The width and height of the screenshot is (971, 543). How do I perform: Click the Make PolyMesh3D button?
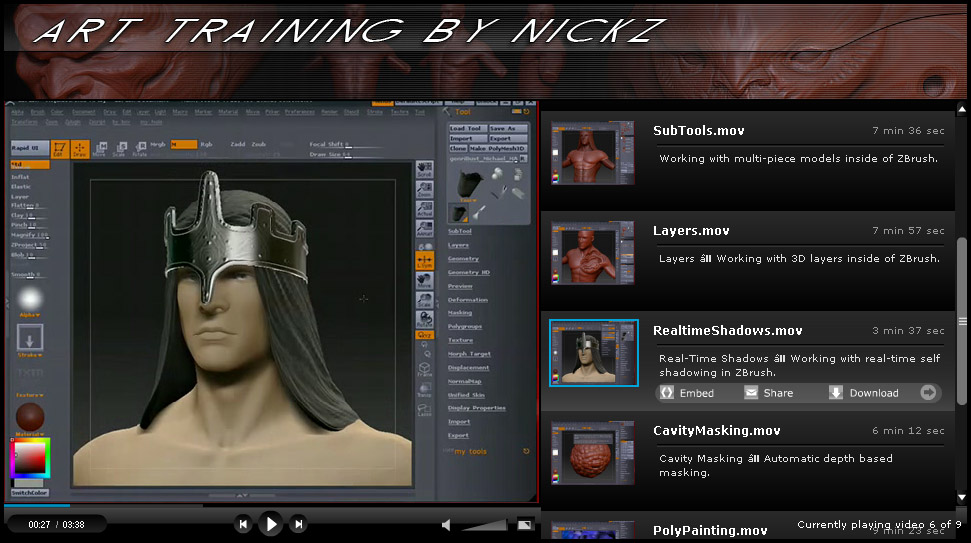tap(498, 149)
